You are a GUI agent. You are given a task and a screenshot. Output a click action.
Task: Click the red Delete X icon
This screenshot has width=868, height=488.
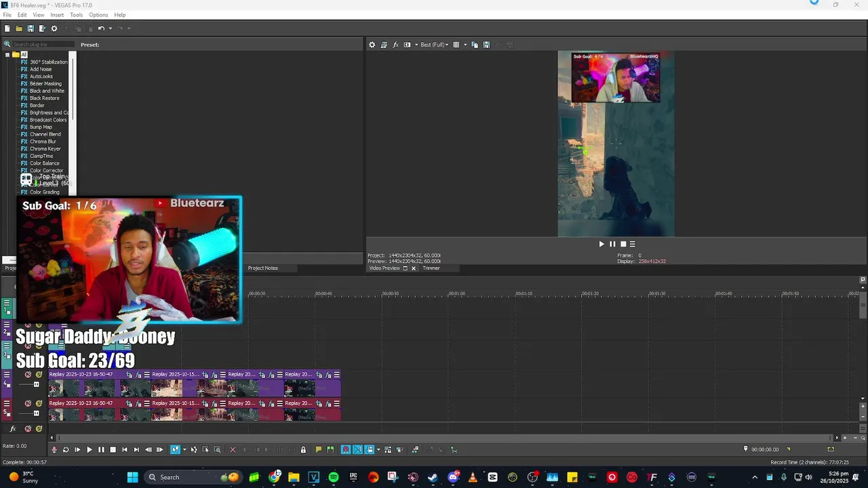point(233,449)
